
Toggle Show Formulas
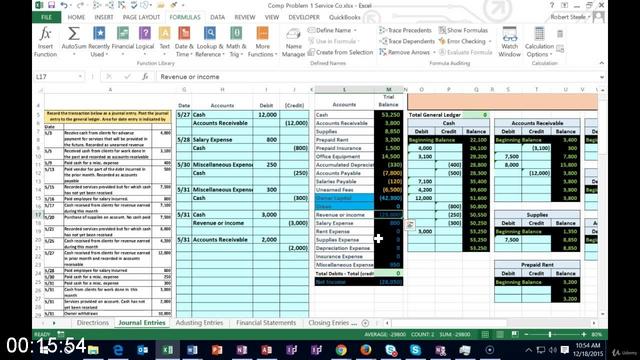463,30
